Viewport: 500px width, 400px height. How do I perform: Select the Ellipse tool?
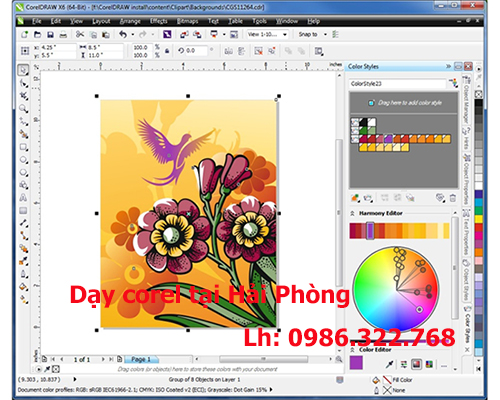point(23,160)
